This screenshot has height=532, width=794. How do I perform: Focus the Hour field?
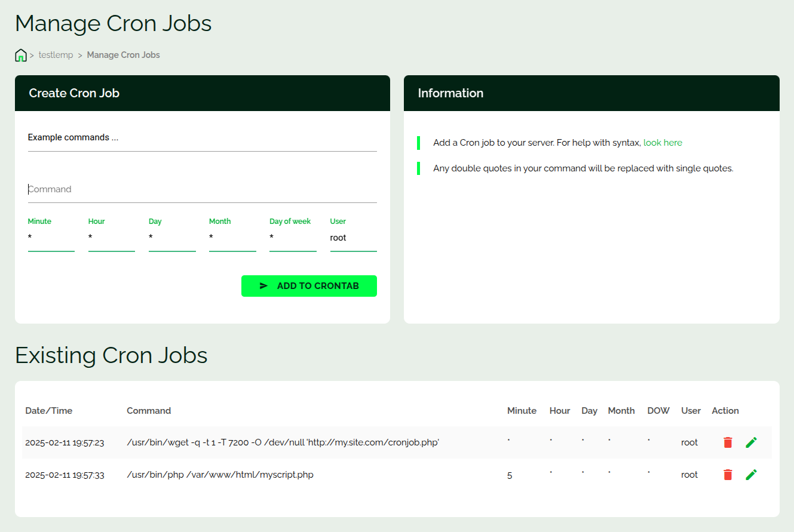tap(111, 238)
